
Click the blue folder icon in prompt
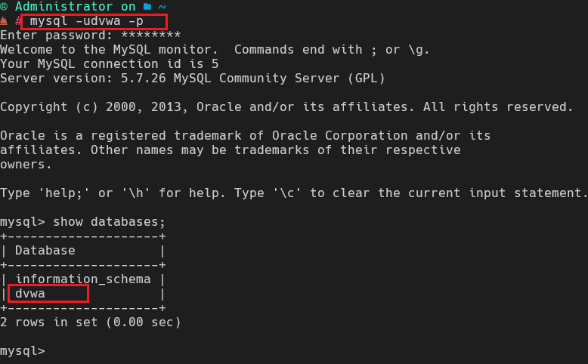[x=147, y=7]
